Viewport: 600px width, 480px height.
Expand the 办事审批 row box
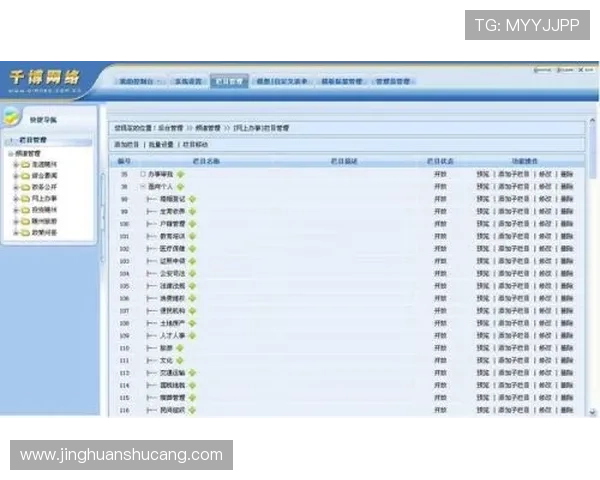pos(143,174)
